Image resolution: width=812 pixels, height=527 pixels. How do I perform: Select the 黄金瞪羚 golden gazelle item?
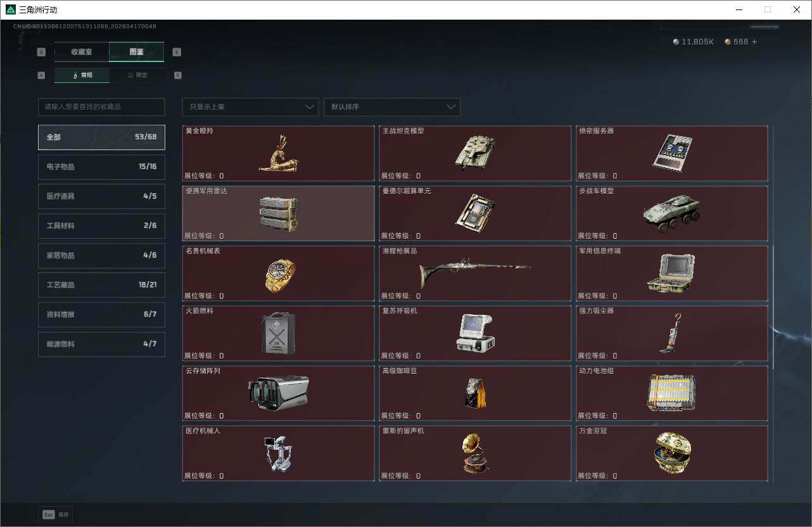278,153
